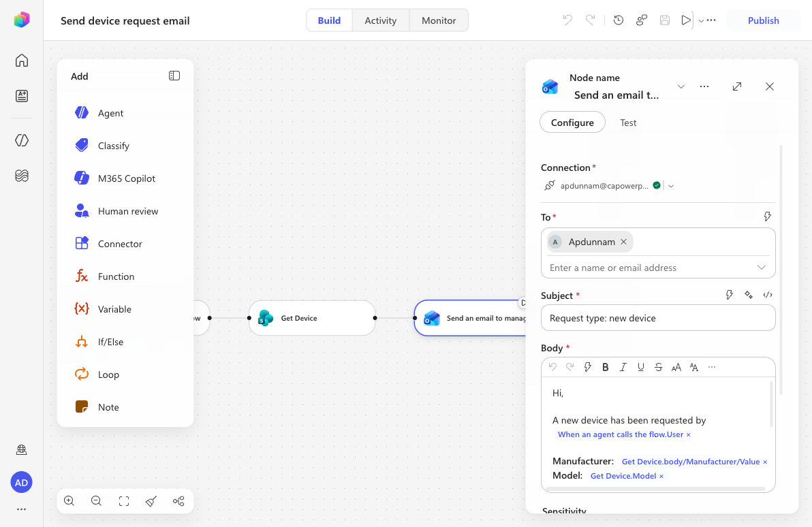This screenshot has width=812, height=527.
Task: Switch to the Activity tab
Action: [381, 20]
